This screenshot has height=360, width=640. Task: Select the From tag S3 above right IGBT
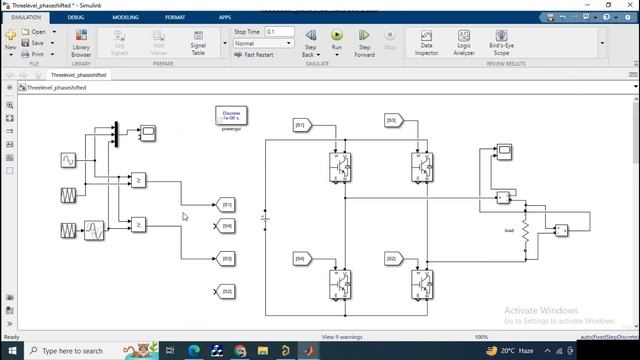(393, 120)
